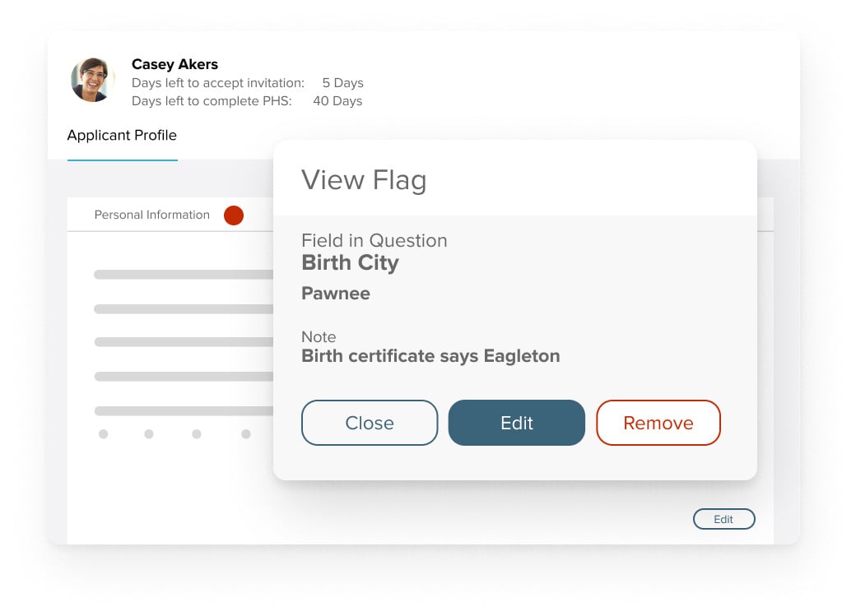Click the 40 Days PHS counter
This screenshot has height=616, width=856.
[x=337, y=101]
